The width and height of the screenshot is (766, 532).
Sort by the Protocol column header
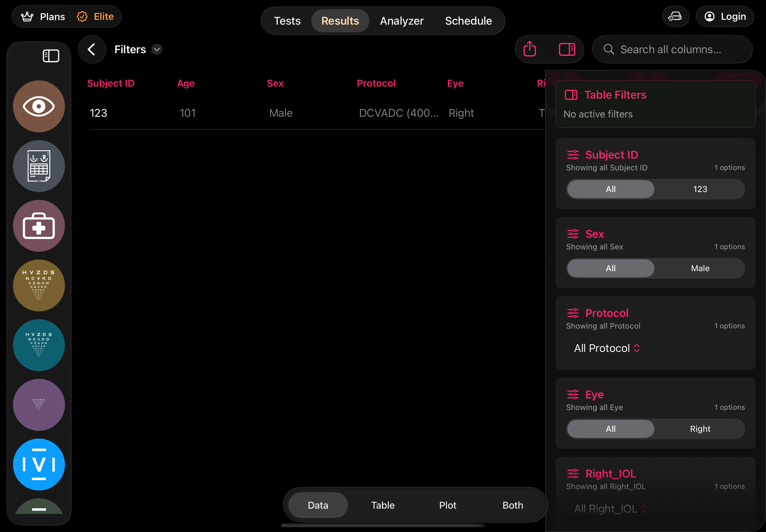pyautogui.click(x=376, y=83)
